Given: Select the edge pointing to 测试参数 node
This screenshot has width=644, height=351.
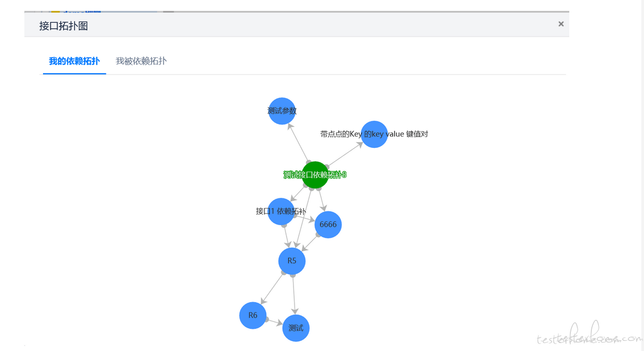Looking at the screenshot, I should pos(298,142).
